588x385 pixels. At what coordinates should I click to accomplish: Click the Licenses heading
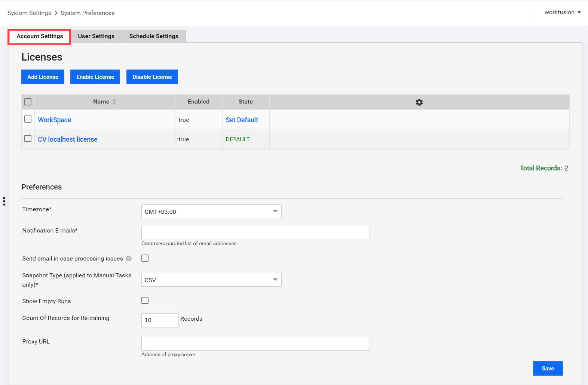[42, 57]
